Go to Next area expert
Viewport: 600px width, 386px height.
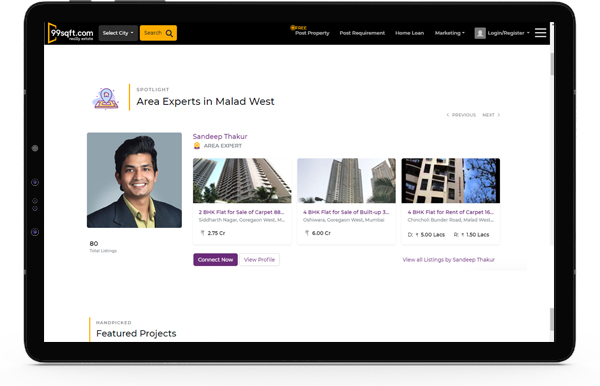coord(491,115)
